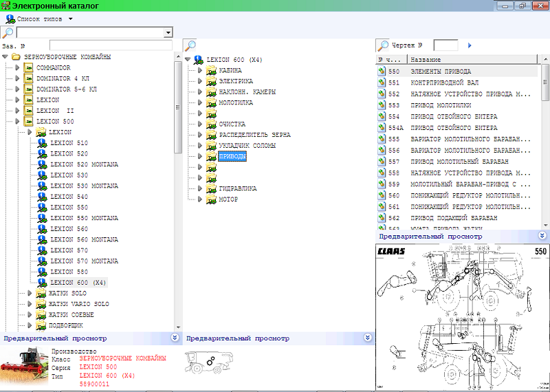Select the ГИДРАВЛИКА folder icon
This screenshot has height=392, width=550.
(x=211, y=188)
